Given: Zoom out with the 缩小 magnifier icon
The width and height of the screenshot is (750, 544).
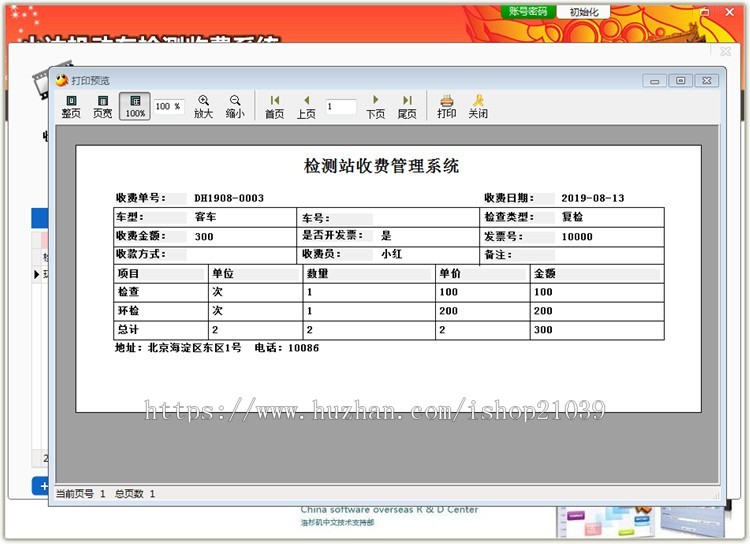Looking at the screenshot, I should 235,106.
